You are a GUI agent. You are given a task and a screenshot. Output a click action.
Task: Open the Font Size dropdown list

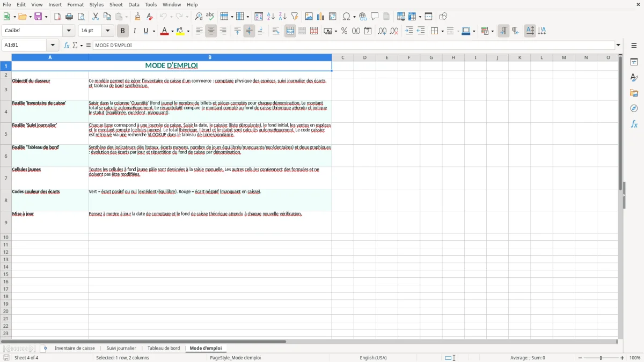tap(108, 31)
